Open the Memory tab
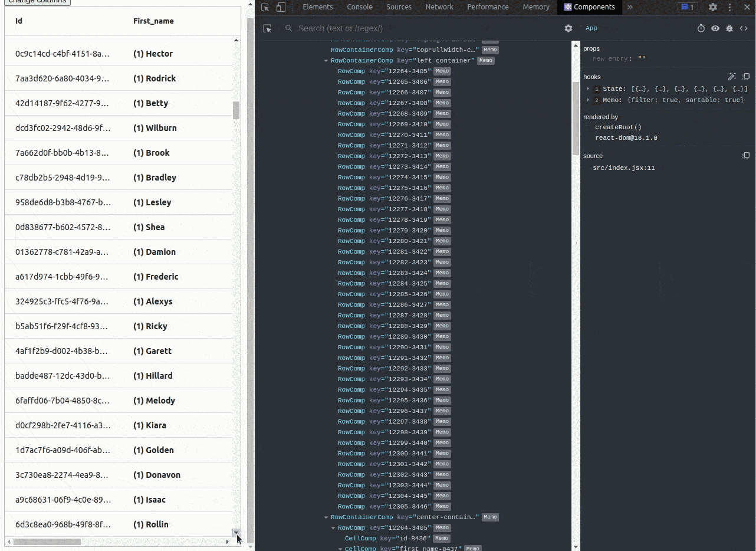The height and width of the screenshot is (551, 756). click(x=536, y=7)
